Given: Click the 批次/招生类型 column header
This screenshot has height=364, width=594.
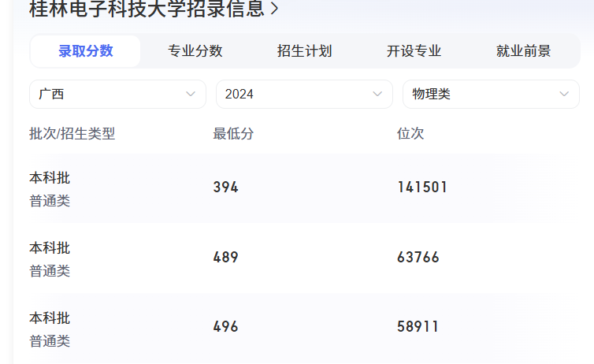Looking at the screenshot, I should [x=72, y=134].
